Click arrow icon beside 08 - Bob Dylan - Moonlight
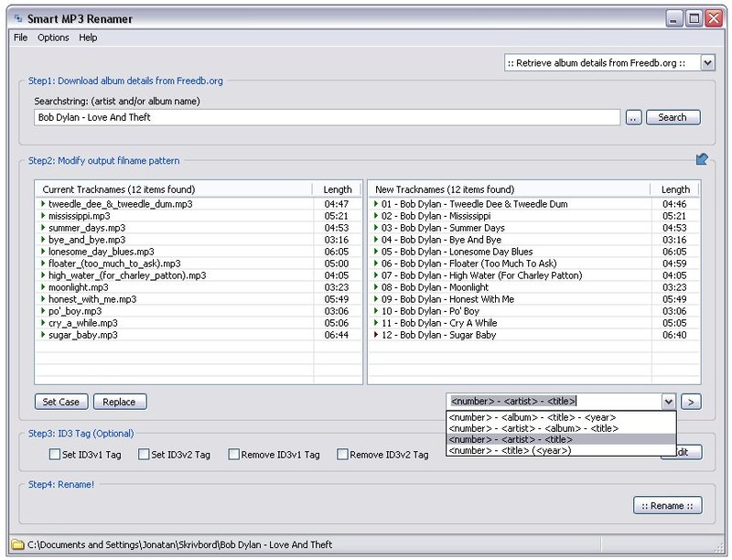 click(376, 287)
